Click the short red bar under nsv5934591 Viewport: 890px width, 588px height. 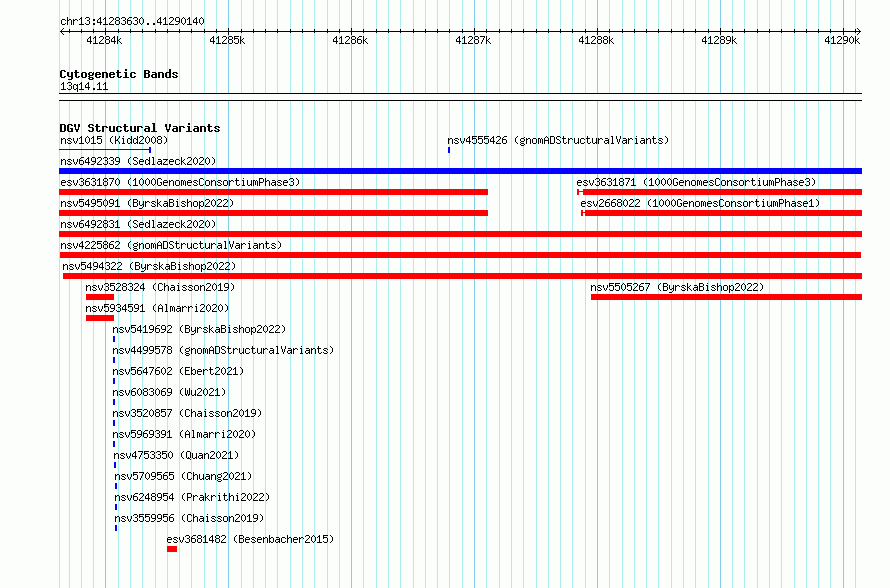pos(100,318)
